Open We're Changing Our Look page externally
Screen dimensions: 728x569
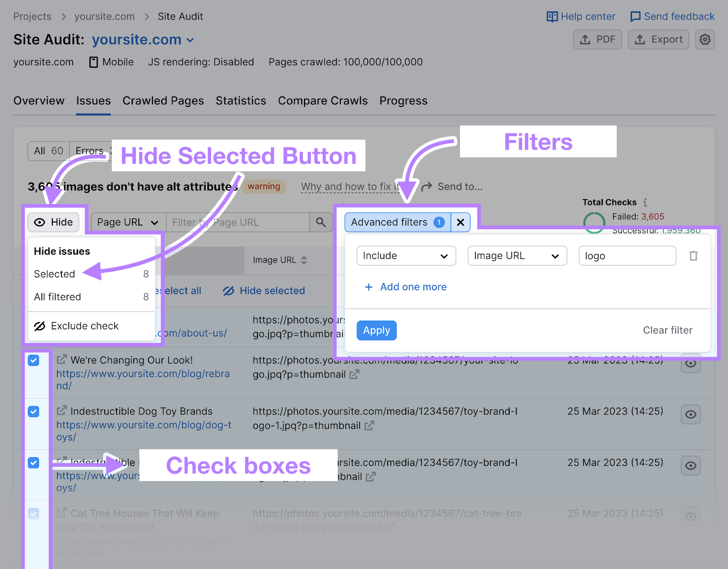pyautogui.click(x=61, y=359)
